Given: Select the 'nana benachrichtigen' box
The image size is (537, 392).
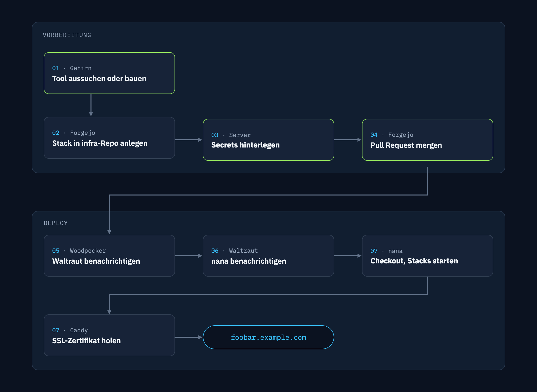Looking at the screenshot, I should [x=268, y=256].
